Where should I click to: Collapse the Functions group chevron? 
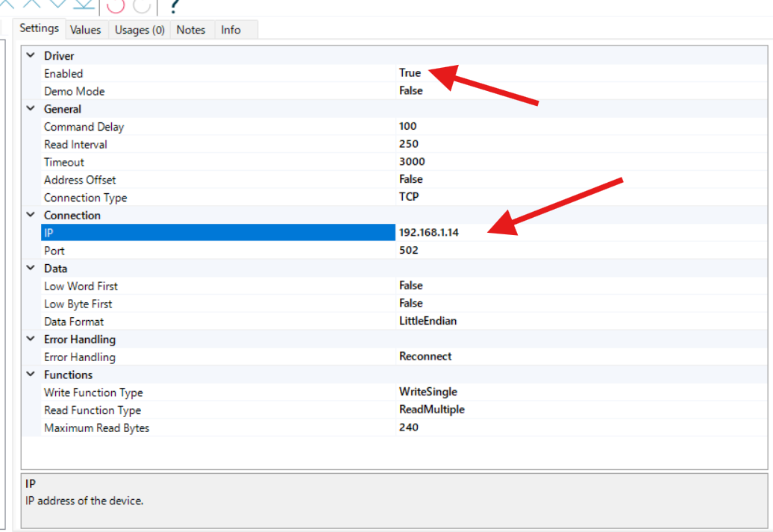point(31,375)
